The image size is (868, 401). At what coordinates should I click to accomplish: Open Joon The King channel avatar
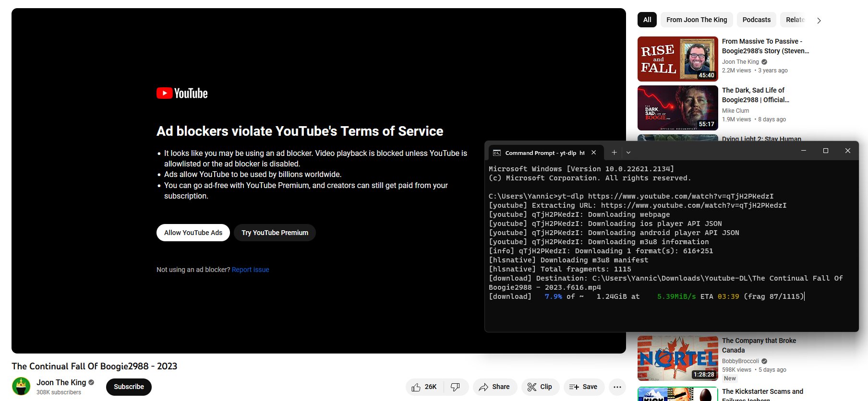21,387
